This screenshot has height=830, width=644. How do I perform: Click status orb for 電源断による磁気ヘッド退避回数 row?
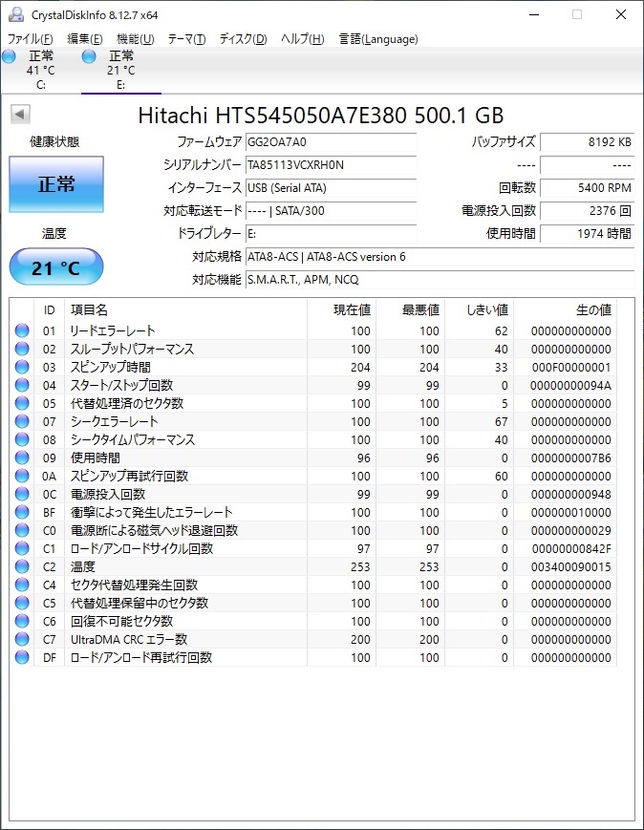coord(22,530)
